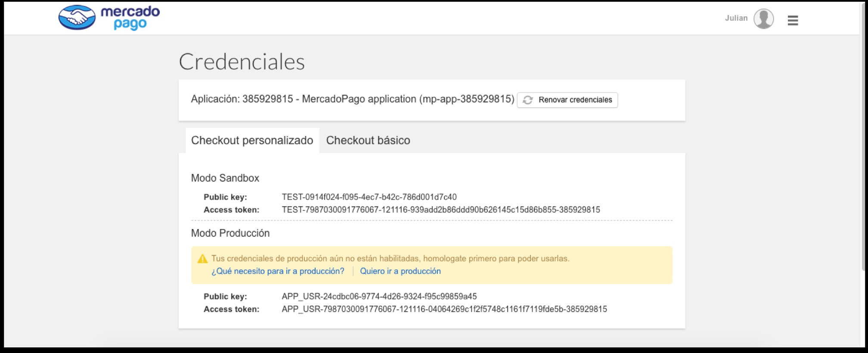The width and height of the screenshot is (868, 353).
Task: Switch to Checkout personalizado tab
Action: pyautogui.click(x=252, y=140)
